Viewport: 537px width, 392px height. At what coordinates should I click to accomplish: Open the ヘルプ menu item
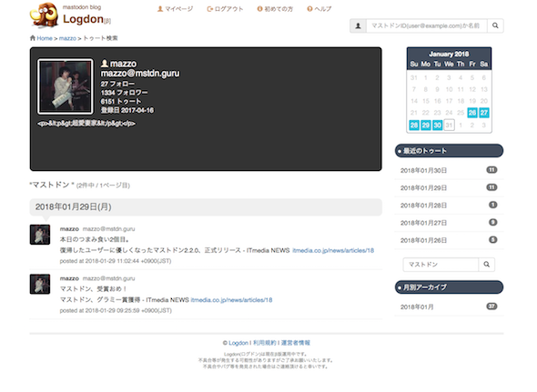point(319,9)
